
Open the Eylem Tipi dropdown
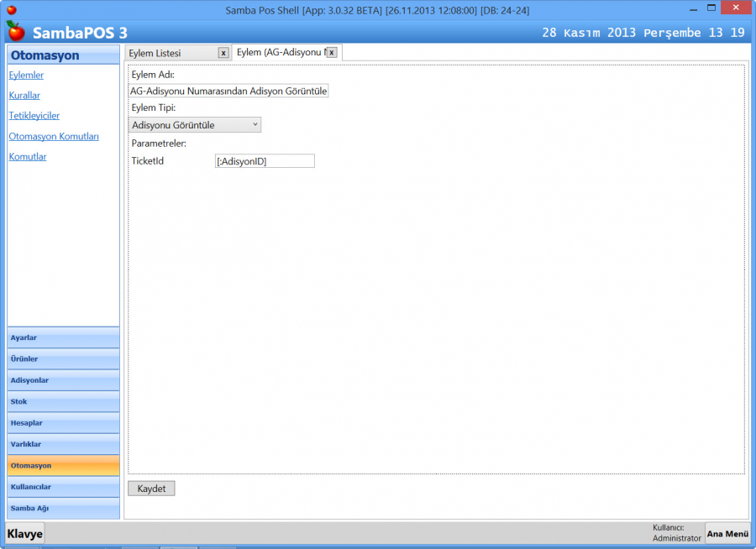(196, 125)
